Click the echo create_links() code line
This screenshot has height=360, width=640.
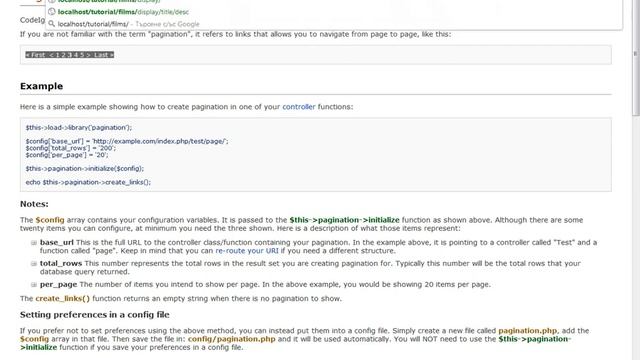point(88,182)
